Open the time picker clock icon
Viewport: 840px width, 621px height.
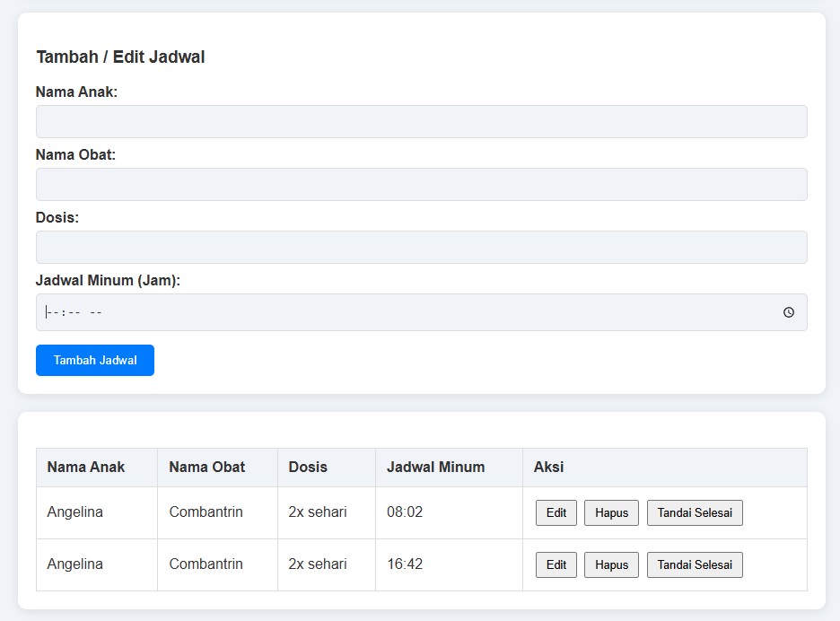789,312
